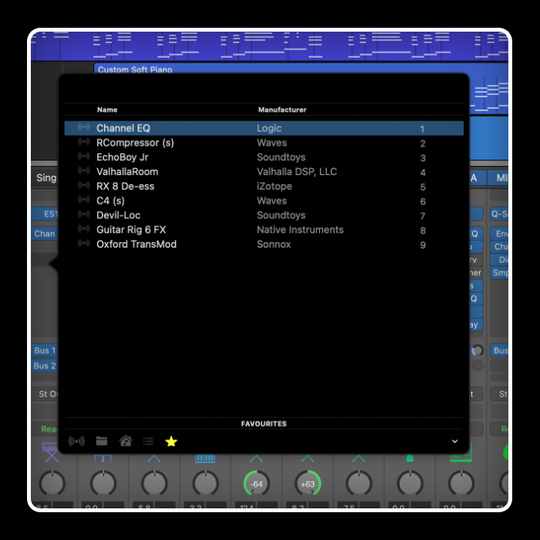Choose RCompressor (s) by Waves
Screen dimensions: 540x540
pyautogui.click(x=264, y=143)
